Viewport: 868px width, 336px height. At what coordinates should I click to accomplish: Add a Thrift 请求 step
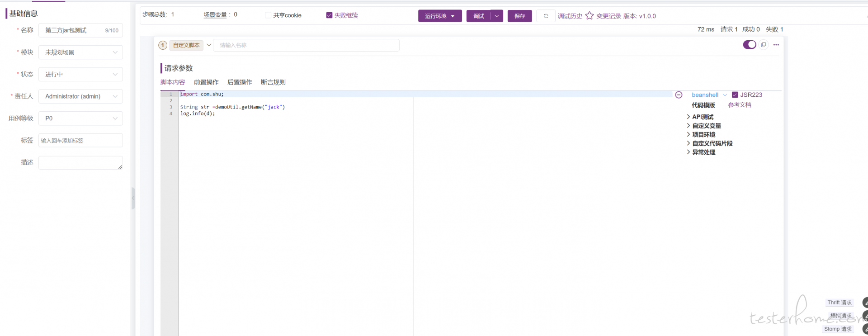(x=840, y=303)
